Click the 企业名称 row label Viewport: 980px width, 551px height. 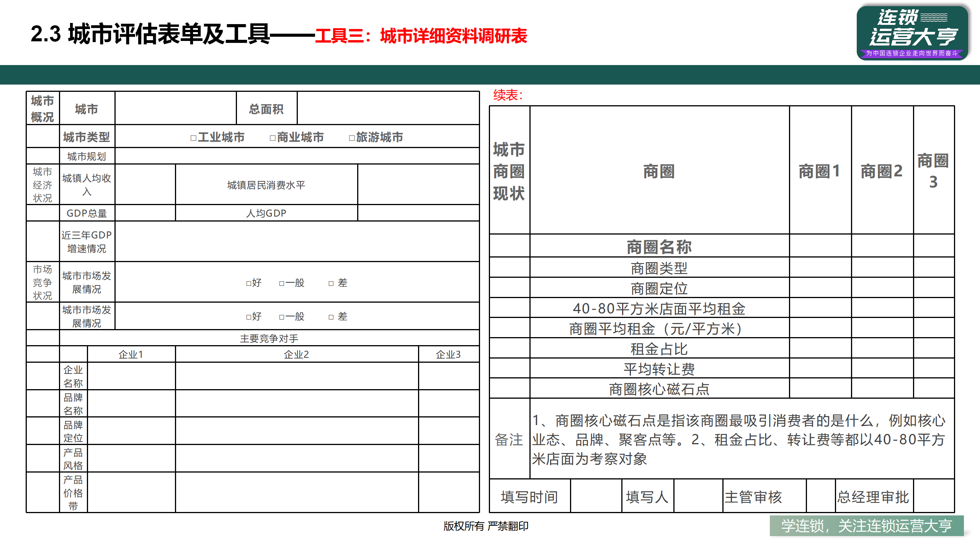pos(73,376)
